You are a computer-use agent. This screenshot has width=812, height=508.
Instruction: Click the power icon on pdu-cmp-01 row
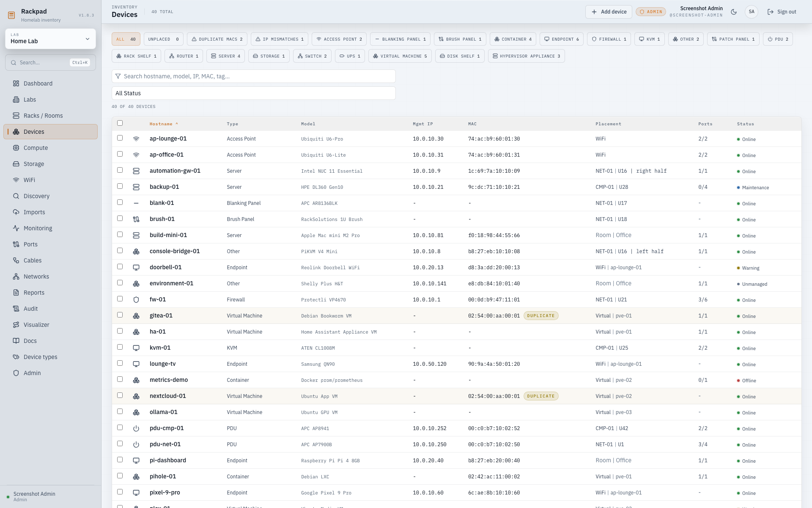(136, 428)
